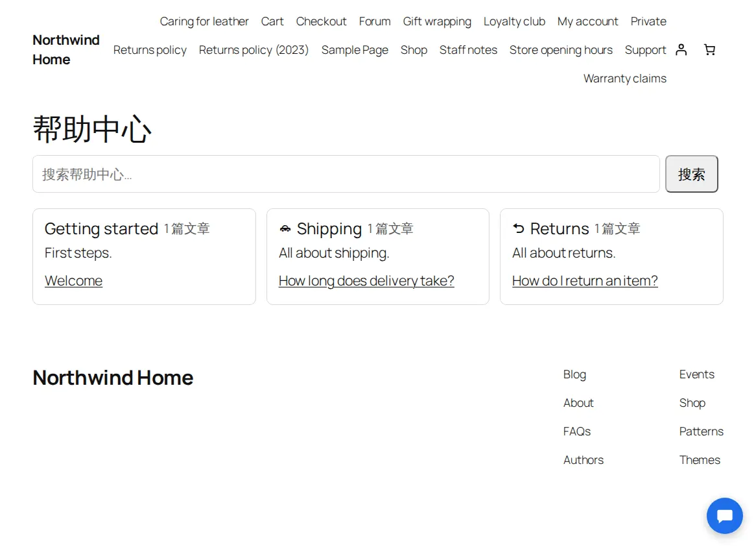Open FAQs footer link
Image resolution: width=756 pixels, height=547 pixels.
pos(577,432)
